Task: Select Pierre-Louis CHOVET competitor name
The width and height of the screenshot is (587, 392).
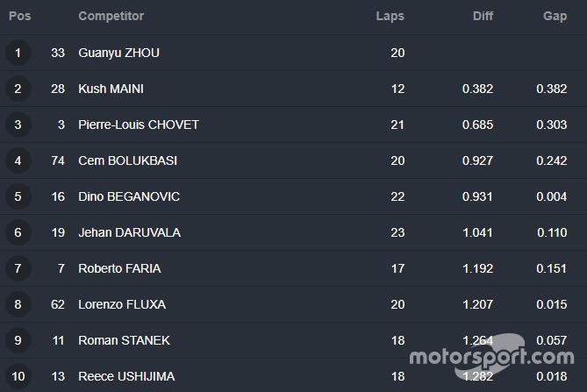Action: tap(139, 125)
